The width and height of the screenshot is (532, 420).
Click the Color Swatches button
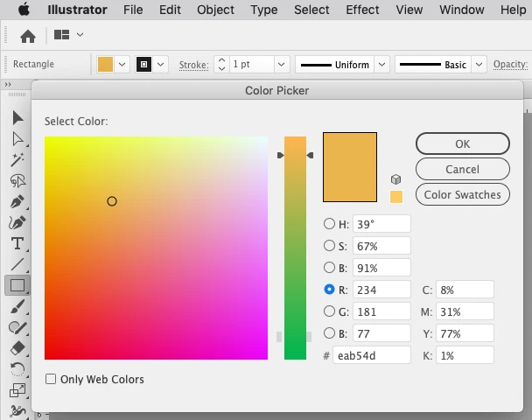(x=463, y=195)
